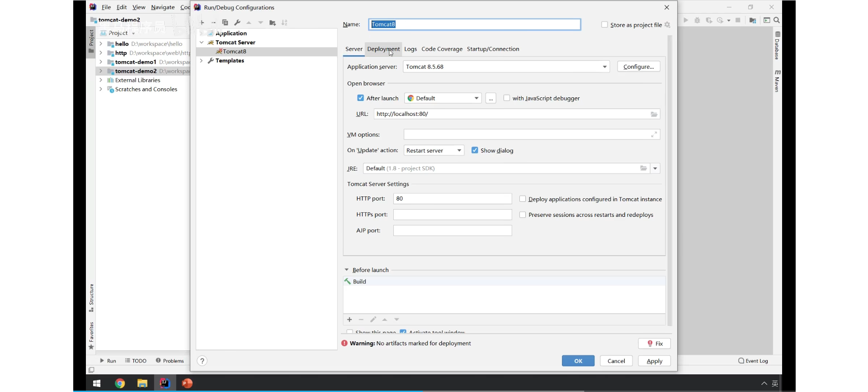Add a Before launch task
The height and width of the screenshot is (392, 868).
click(349, 320)
